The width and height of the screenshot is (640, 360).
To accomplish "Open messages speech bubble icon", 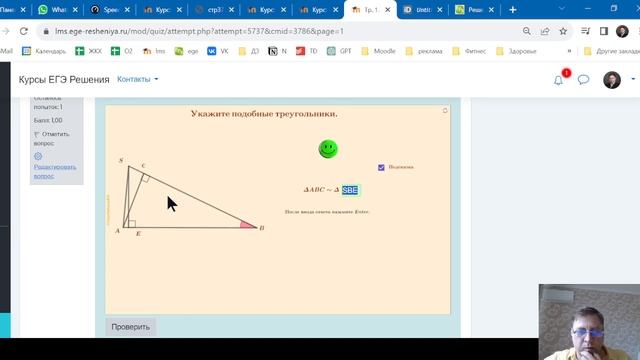I will (583, 80).
